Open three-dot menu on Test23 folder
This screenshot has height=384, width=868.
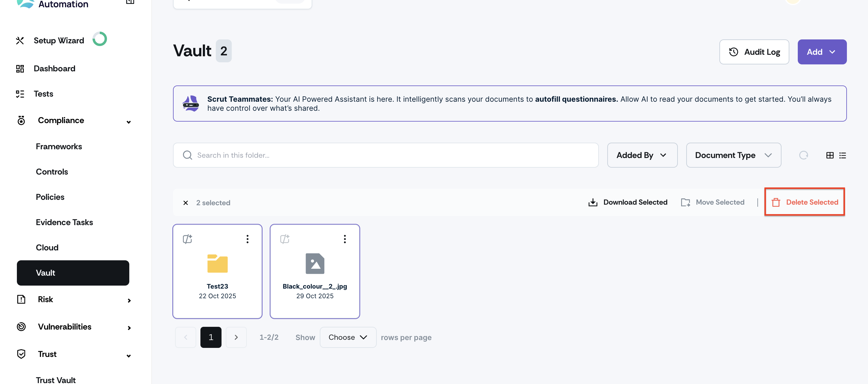point(247,239)
